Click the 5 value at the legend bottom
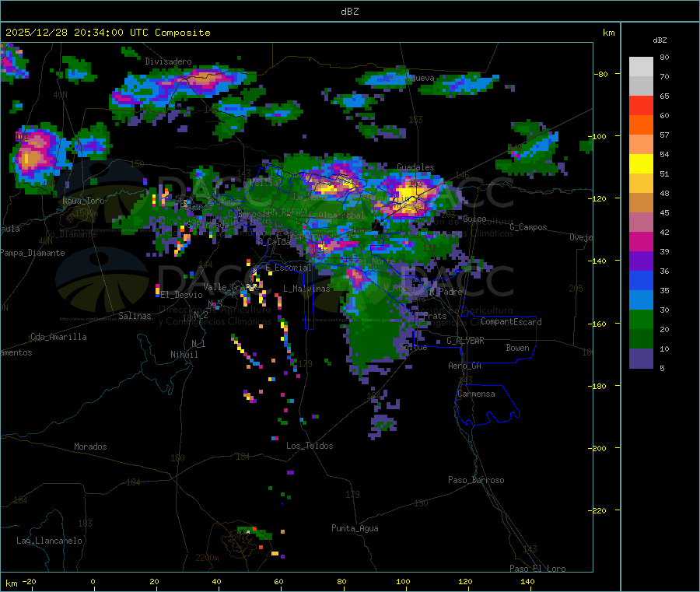The image size is (700, 592). [x=662, y=368]
